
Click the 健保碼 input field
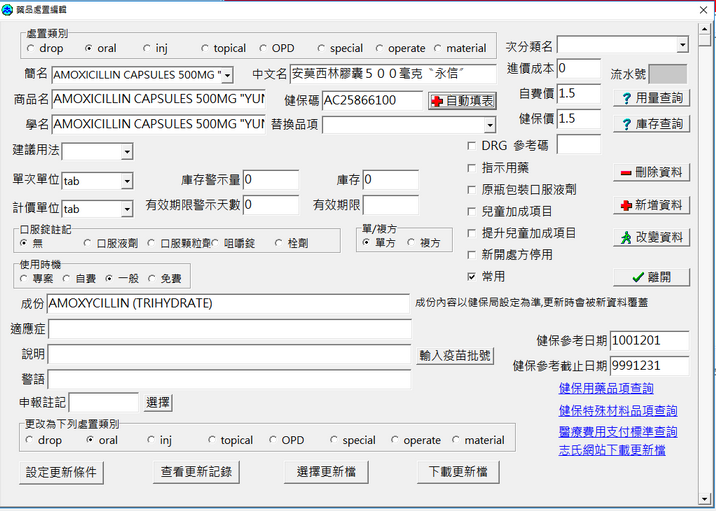point(372,100)
